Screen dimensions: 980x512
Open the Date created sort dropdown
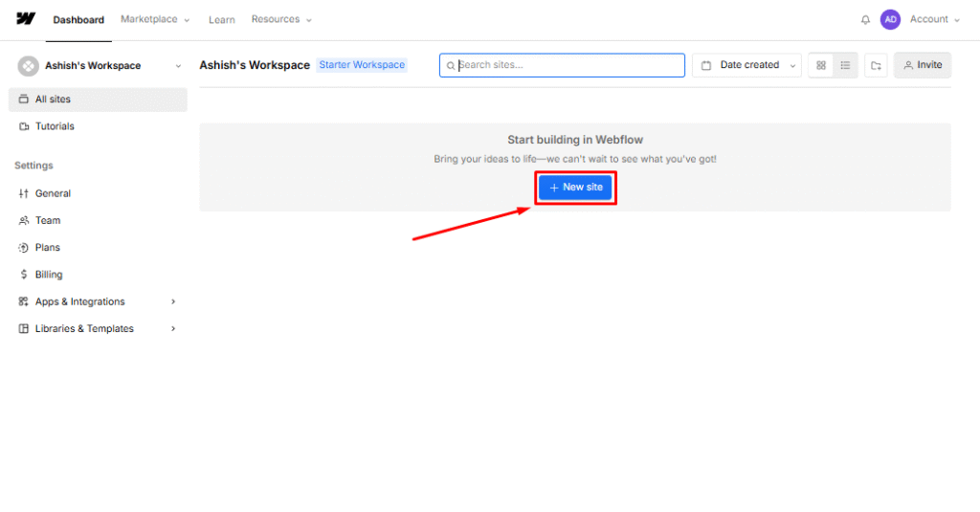[746, 65]
